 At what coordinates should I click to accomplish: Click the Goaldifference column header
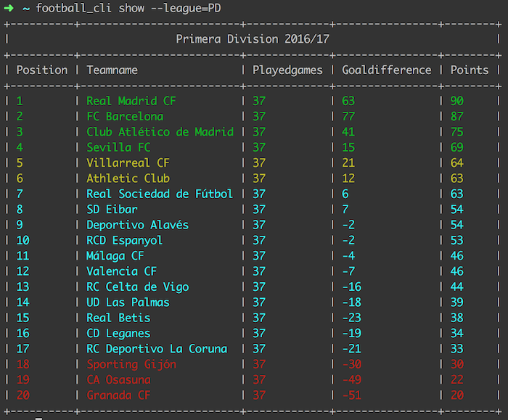coord(387,70)
